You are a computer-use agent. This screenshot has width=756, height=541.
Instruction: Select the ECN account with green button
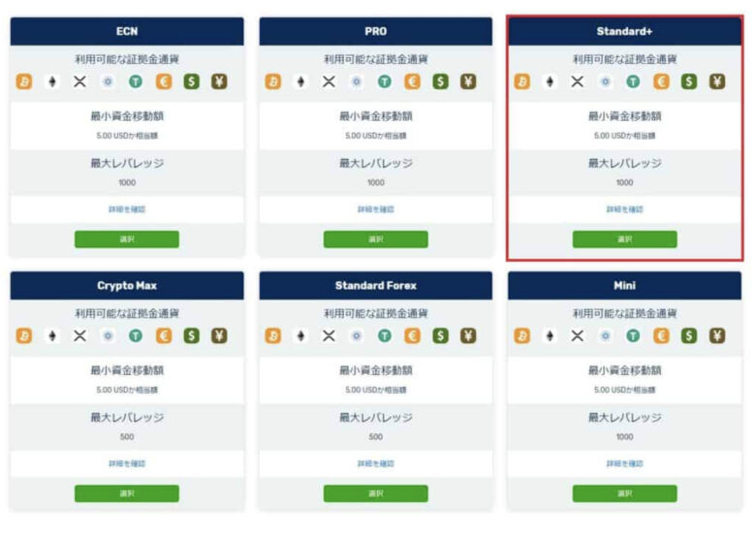coord(127,239)
